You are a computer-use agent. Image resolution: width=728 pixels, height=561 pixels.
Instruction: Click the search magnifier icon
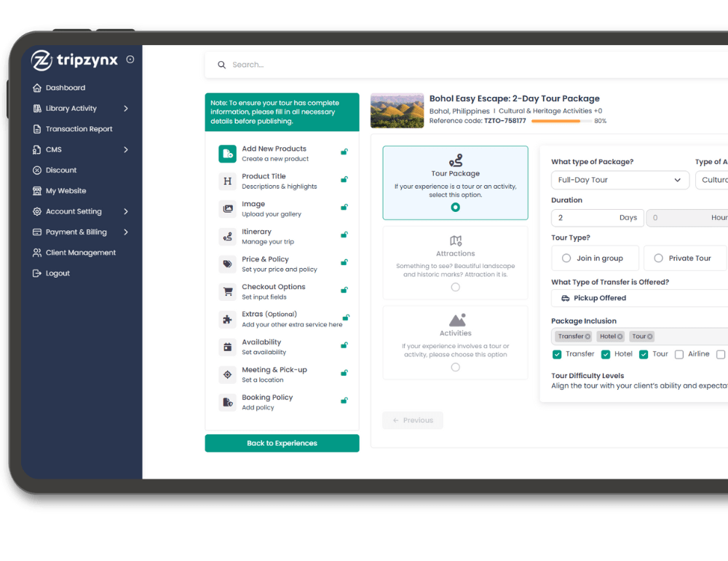click(x=222, y=65)
